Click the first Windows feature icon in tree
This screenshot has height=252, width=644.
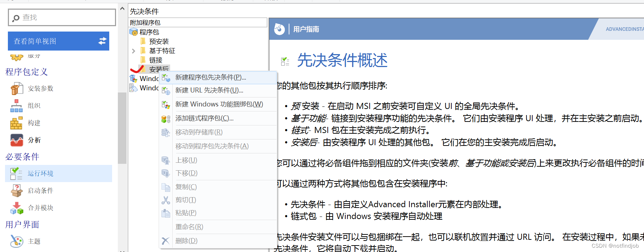pyautogui.click(x=134, y=79)
